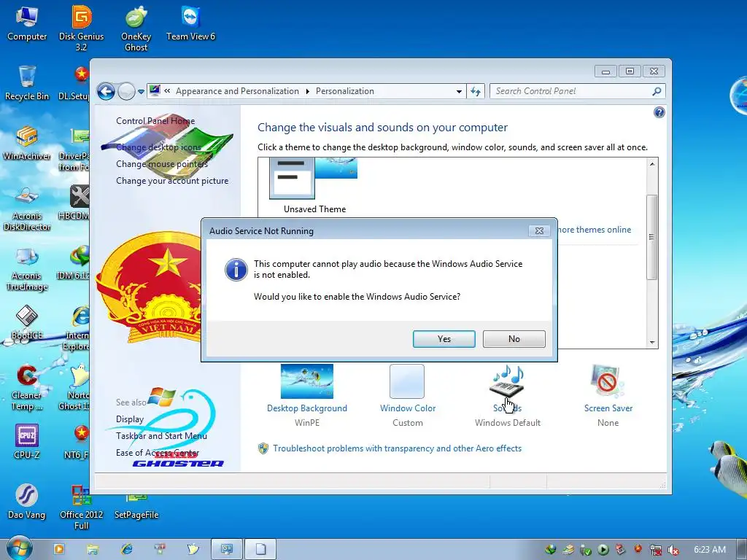Click Appearance and Personalization breadcrumb

click(237, 91)
